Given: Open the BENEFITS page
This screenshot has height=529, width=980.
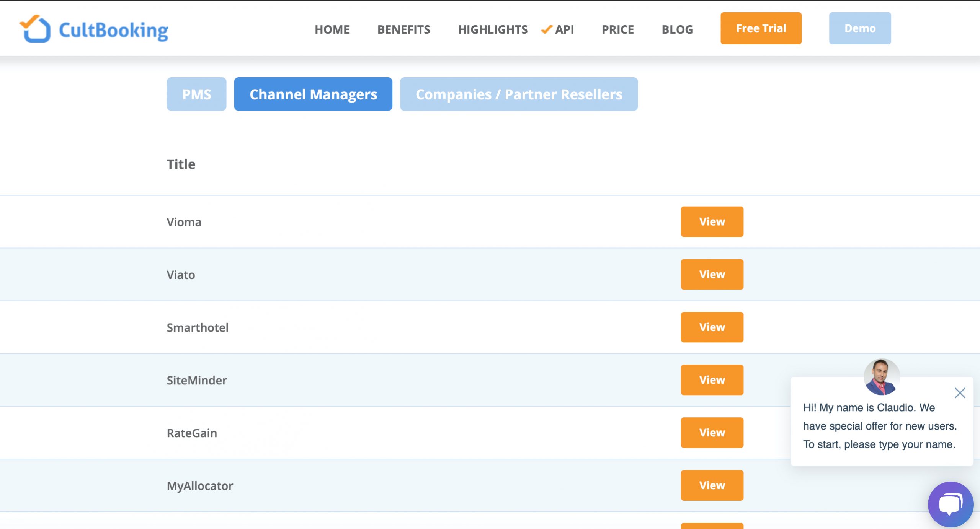Looking at the screenshot, I should click(403, 29).
